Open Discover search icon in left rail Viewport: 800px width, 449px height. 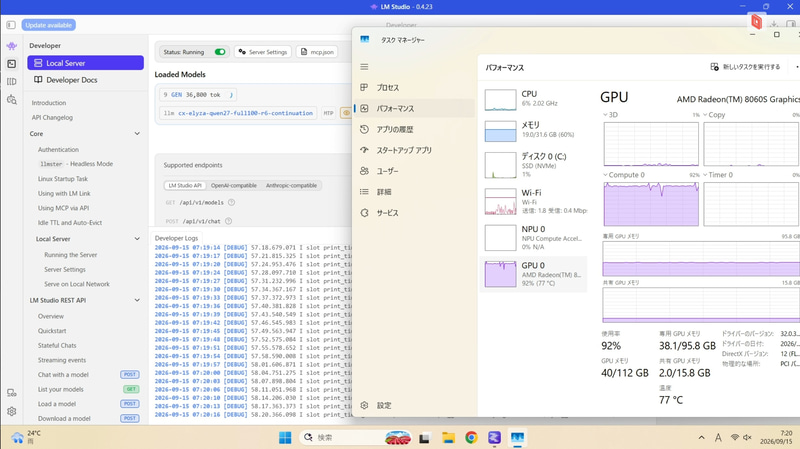pyautogui.click(x=11, y=99)
